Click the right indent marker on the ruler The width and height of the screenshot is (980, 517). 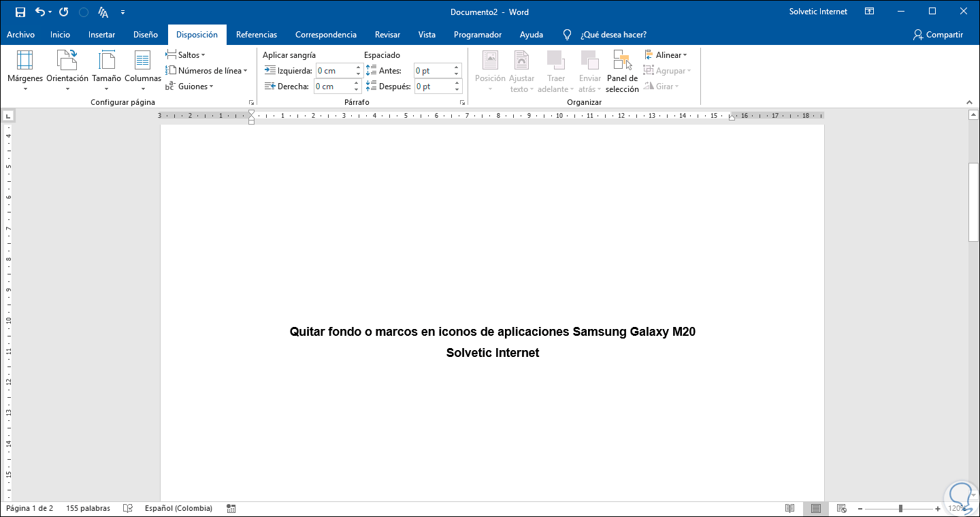[732, 118]
